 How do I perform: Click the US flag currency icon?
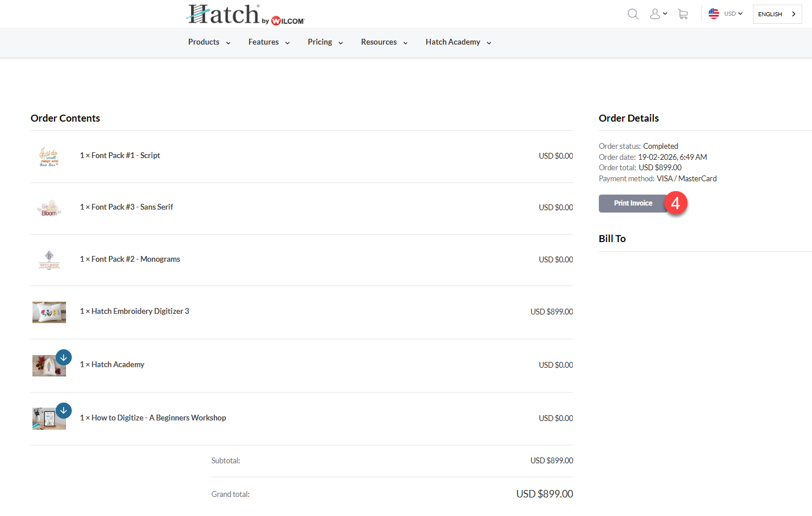pyautogui.click(x=714, y=13)
